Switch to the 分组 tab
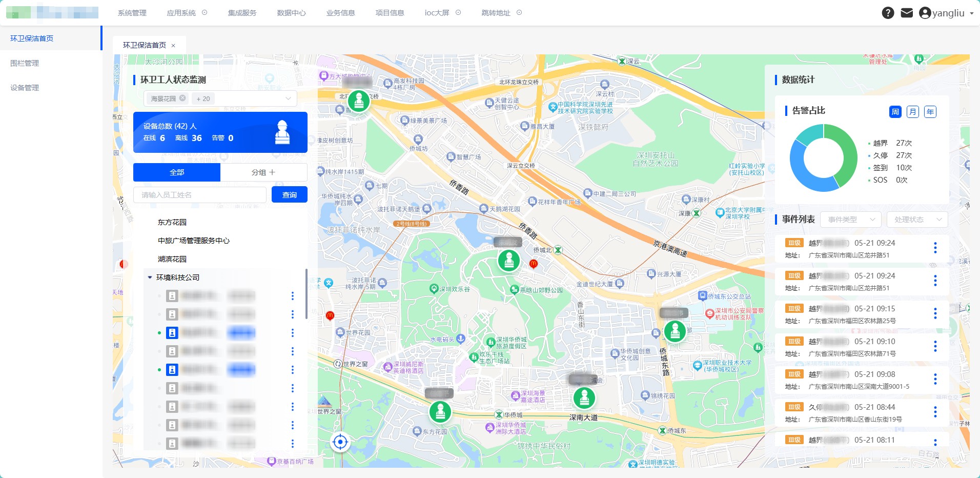 point(263,172)
